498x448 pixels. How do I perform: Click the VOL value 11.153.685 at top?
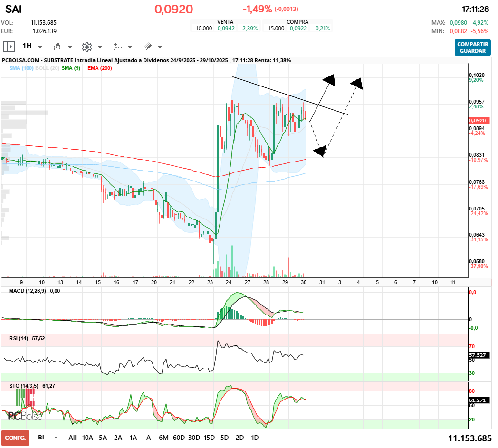44,22
